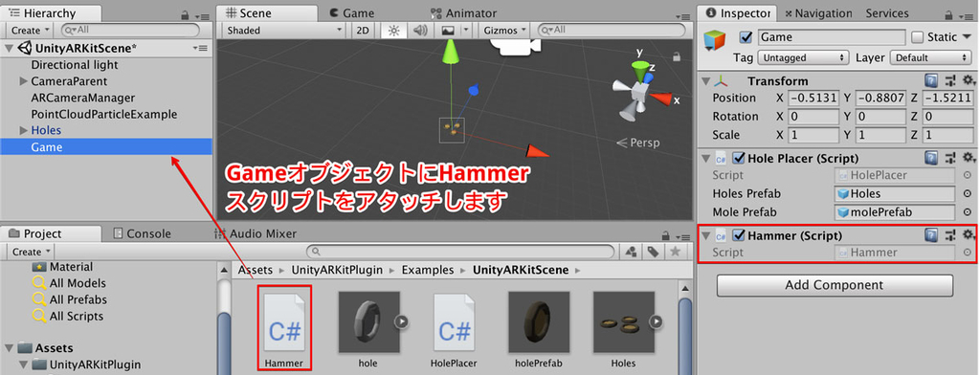Open Layer Default dropdown
980x375 pixels.
[x=930, y=57]
